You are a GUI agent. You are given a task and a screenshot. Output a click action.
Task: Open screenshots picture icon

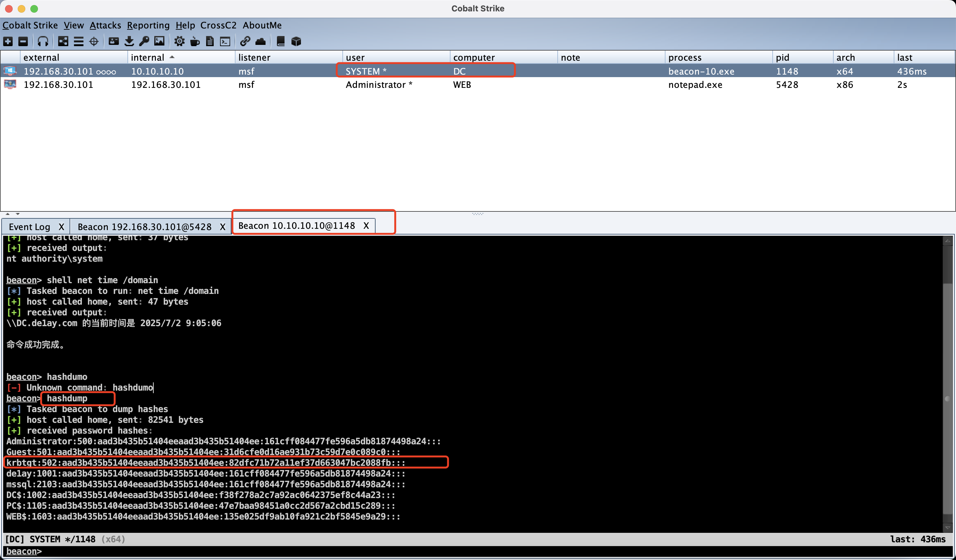click(159, 41)
